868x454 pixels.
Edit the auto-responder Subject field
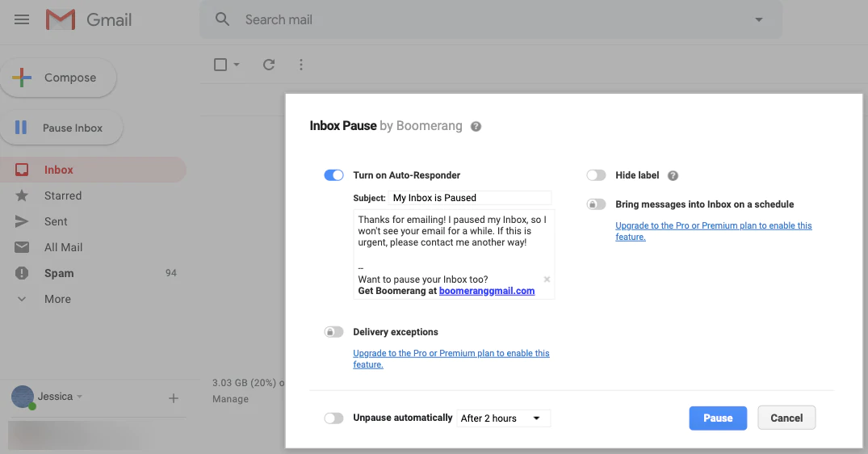click(469, 198)
